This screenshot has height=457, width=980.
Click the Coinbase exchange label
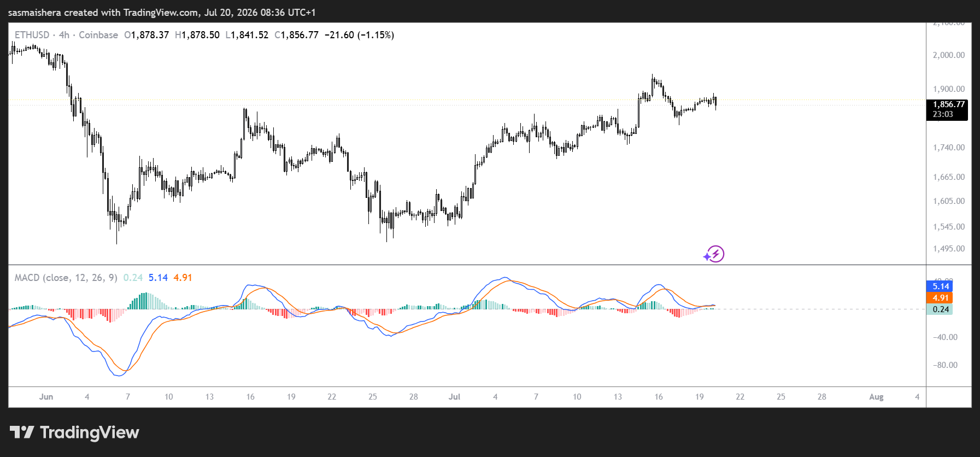click(98, 35)
